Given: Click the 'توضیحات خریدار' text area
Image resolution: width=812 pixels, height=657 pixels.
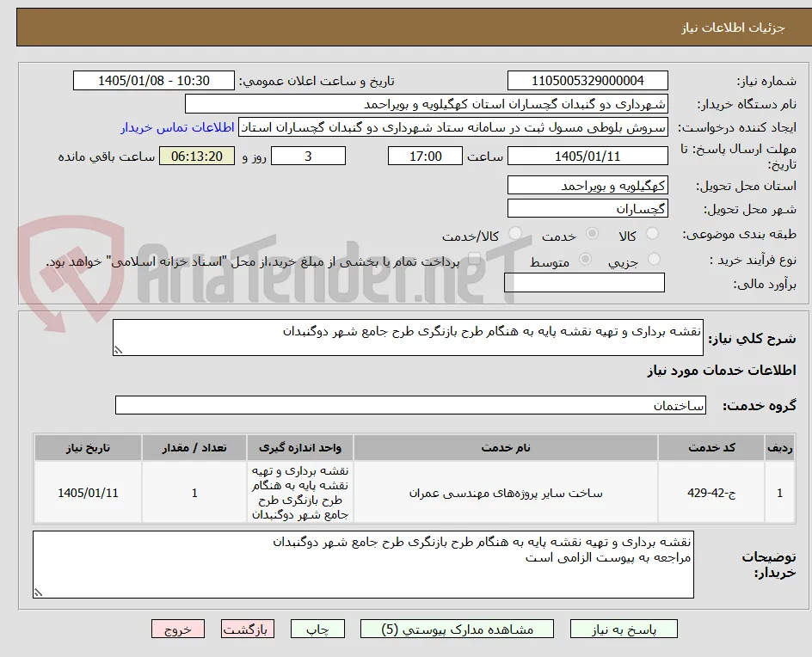Looking at the screenshot, I should (x=363, y=564).
